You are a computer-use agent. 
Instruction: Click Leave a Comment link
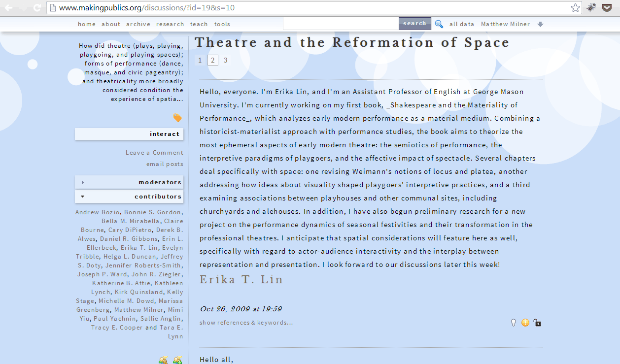click(x=154, y=153)
